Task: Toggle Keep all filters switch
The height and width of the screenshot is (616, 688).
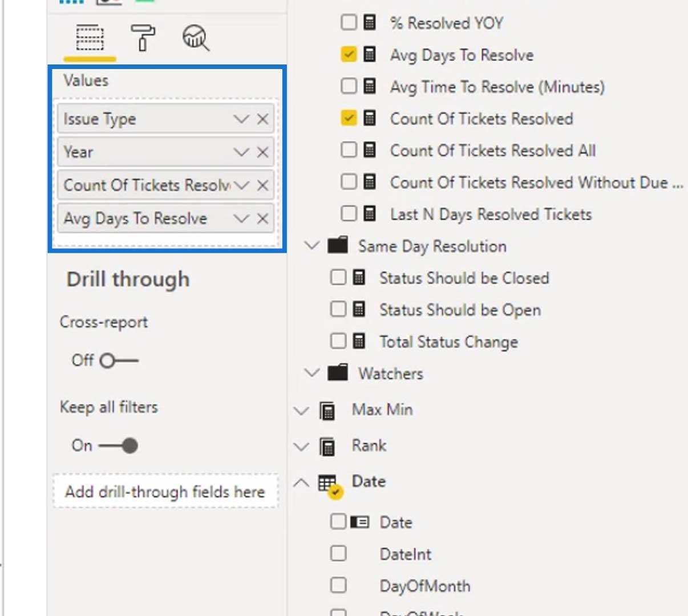Action: pos(118,445)
